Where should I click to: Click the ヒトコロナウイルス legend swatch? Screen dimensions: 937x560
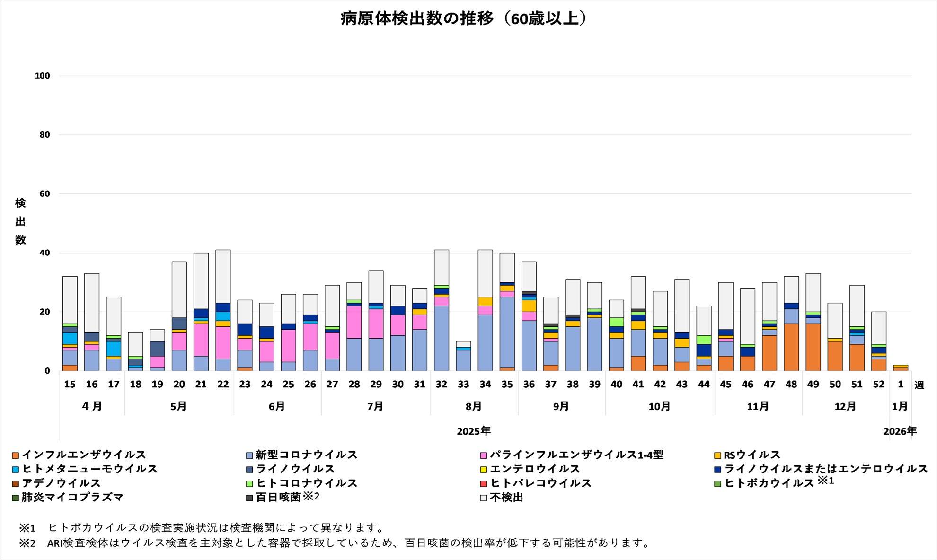(249, 484)
